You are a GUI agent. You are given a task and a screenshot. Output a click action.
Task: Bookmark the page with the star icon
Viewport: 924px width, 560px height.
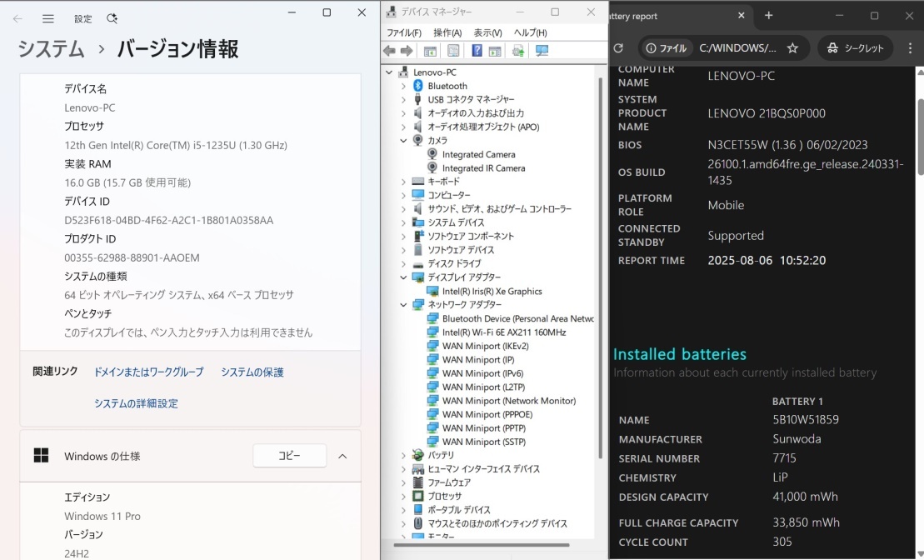(x=792, y=48)
